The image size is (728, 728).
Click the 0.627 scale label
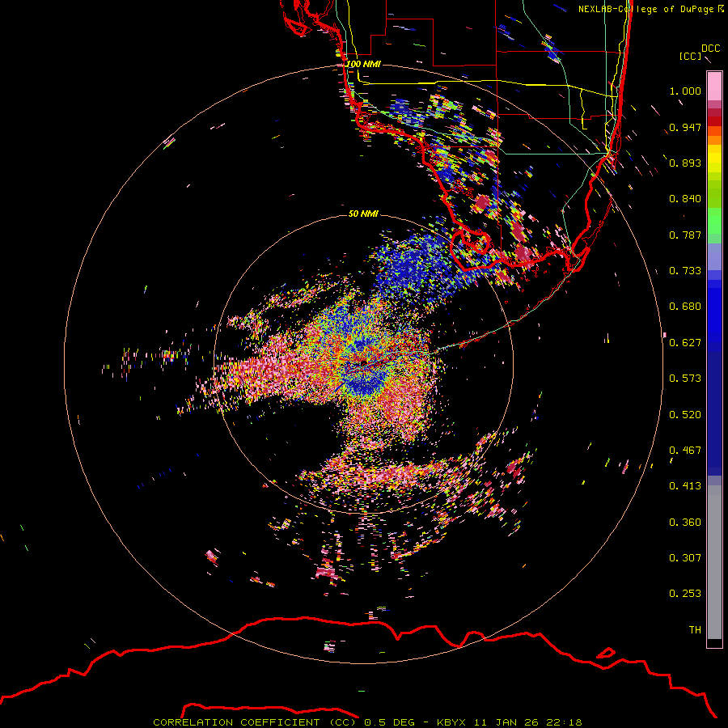tap(685, 343)
